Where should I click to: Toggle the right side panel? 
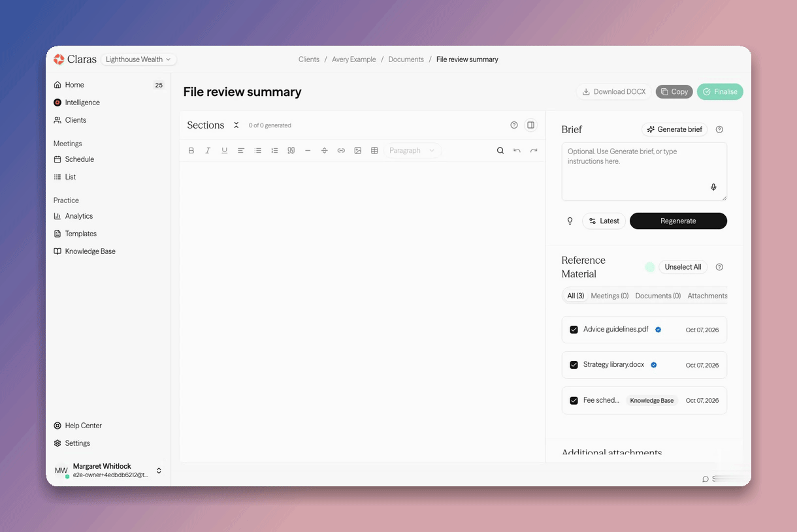click(x=531, y=125)
